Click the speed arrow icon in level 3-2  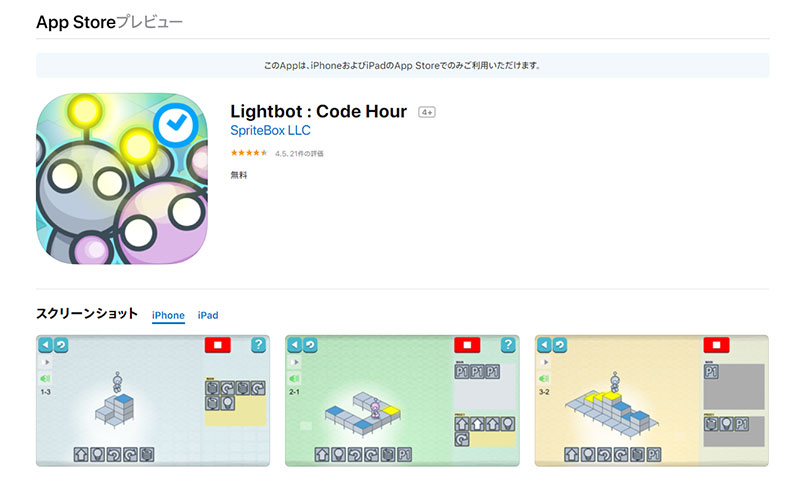click(545, 362)
